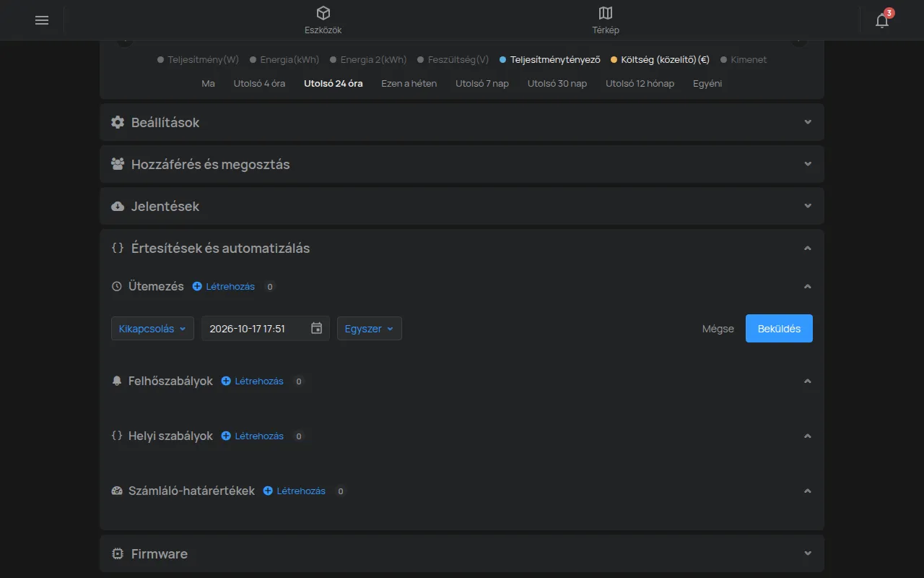Open the Egyszer repeat dropdown
The width and height of the screenshot is (924, 578).
click(370, 328)
